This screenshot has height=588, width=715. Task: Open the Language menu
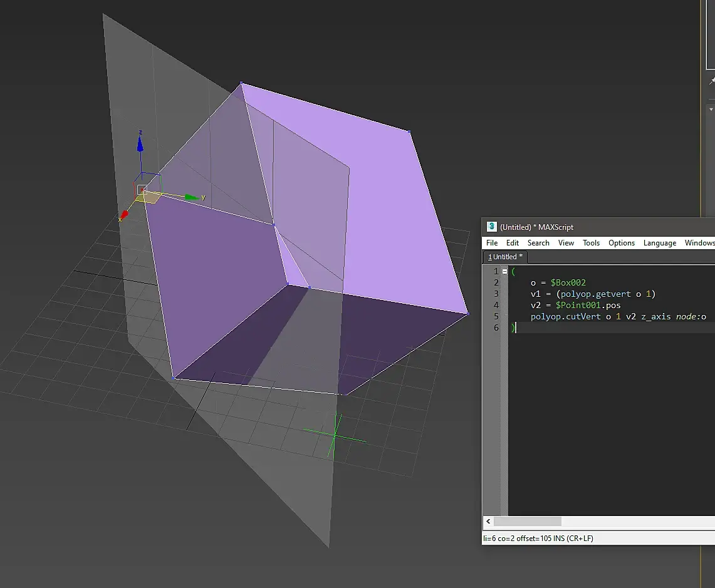[x=659, y=243]
